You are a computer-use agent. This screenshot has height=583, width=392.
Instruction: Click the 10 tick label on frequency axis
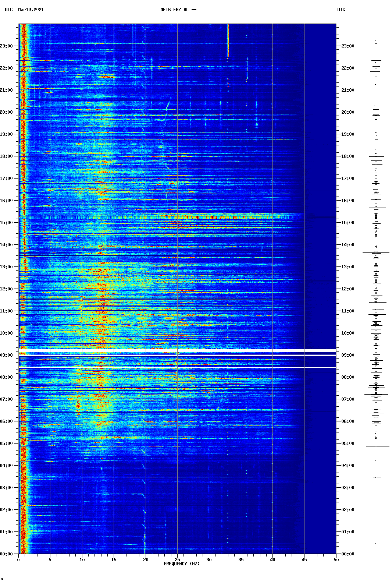[x=82, y=559]
